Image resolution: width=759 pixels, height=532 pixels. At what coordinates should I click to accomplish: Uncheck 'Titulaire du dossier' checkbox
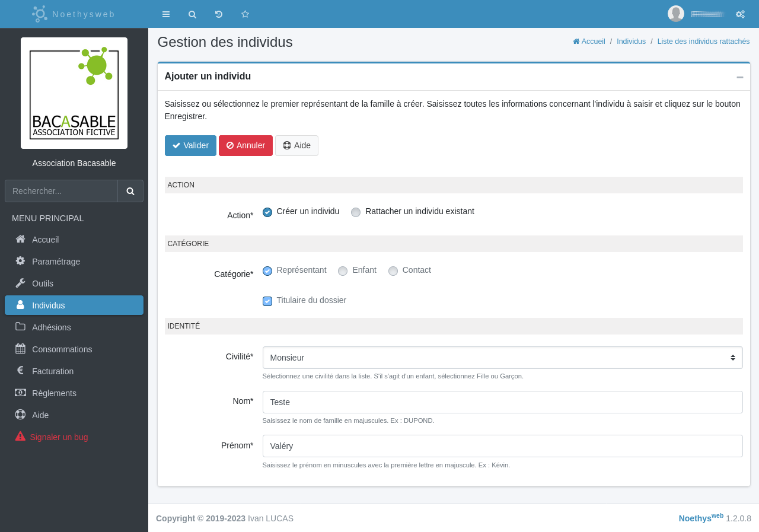(x=267, y=301)
